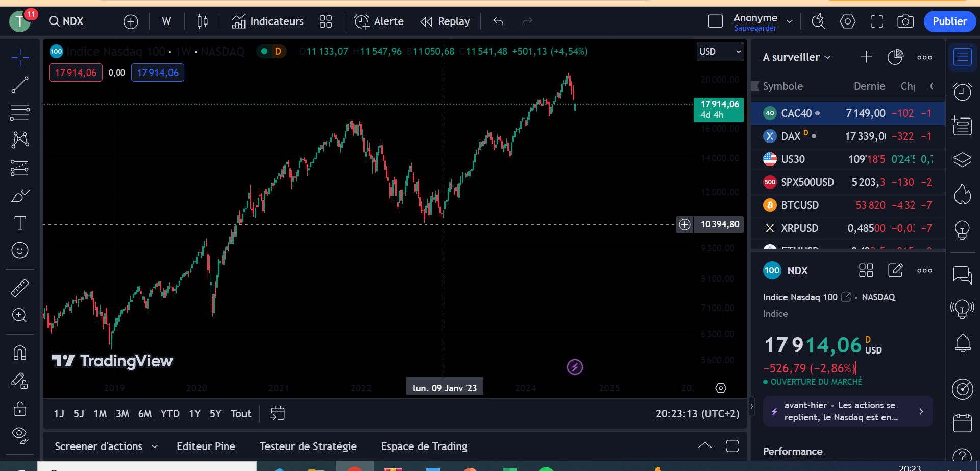The image size is (980, 471).
Task: Set chart range to Tout
Action: pyautogui.click(x=241, y=414)
